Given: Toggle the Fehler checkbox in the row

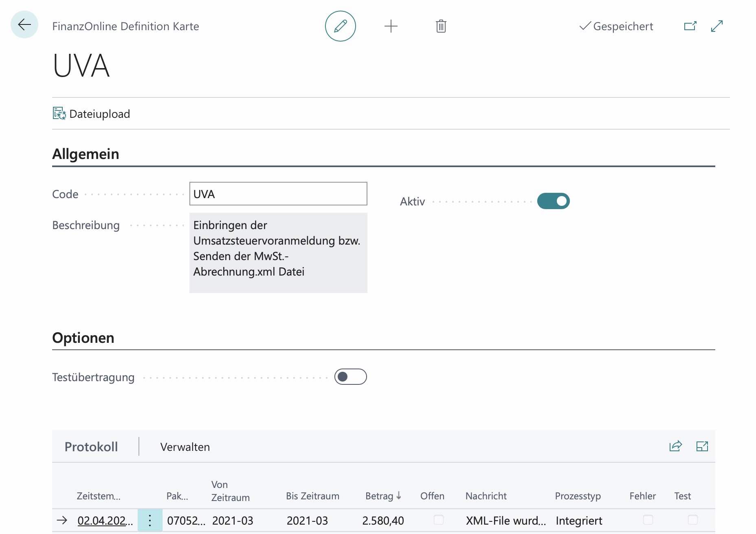Looking at the screenshot, I should 648,520.
